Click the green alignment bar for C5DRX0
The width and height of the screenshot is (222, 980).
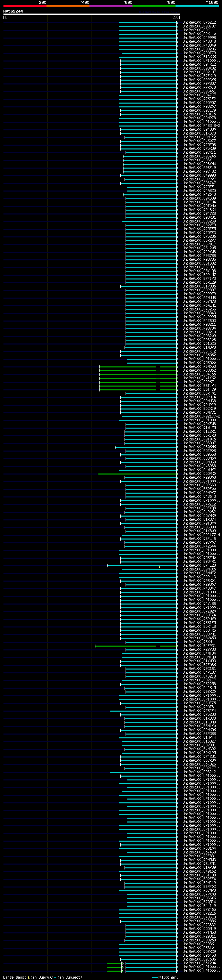[138, 474]
